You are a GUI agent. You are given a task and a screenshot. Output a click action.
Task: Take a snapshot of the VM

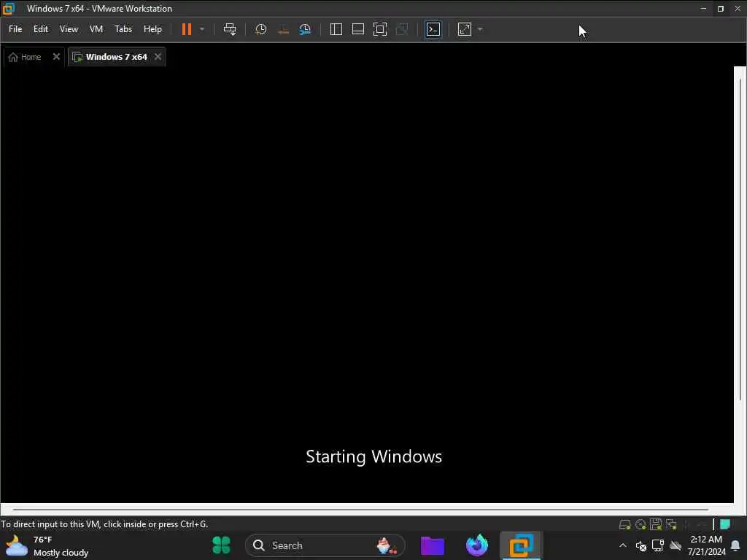(x=260, y=29)
